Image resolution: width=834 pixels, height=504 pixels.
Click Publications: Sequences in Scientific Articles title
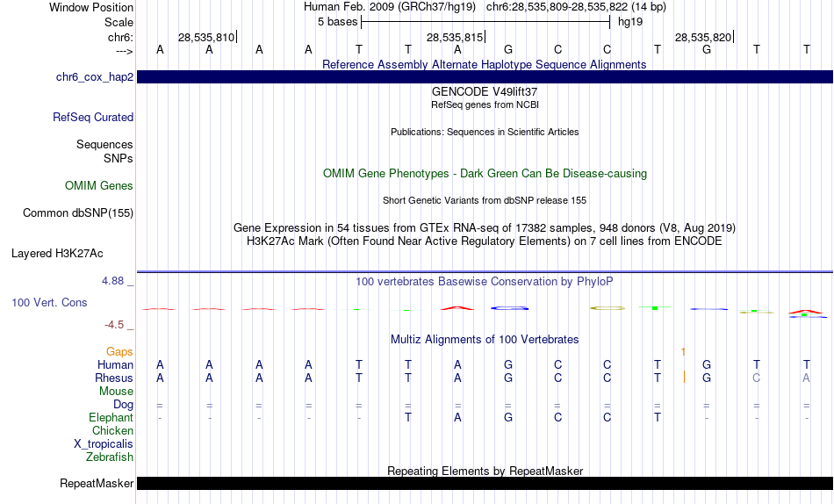pyautogui.click(x=485, y=132)
